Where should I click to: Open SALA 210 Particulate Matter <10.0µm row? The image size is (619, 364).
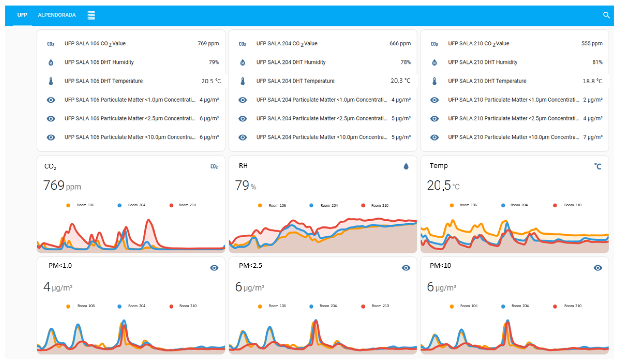513,137
